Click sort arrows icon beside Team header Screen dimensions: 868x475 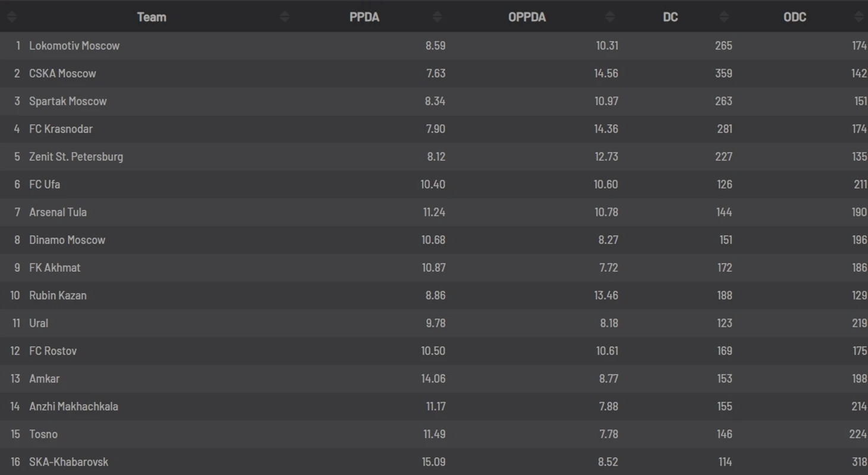coord(285,17)
